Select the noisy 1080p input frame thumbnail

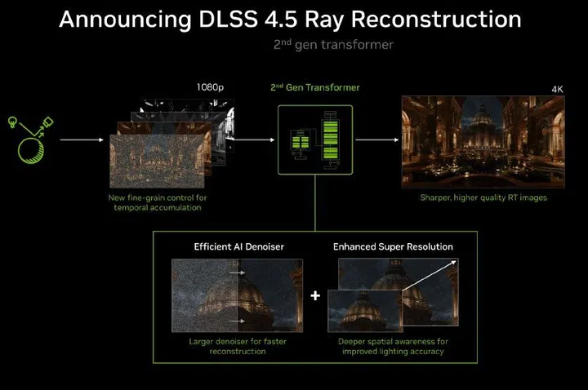point(157,161)
